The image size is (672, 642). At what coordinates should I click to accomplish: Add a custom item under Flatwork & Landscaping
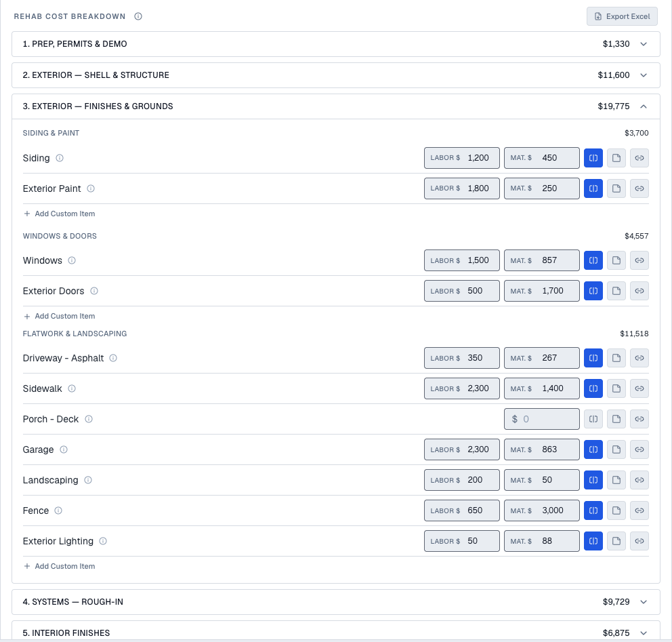pos(60,566)
